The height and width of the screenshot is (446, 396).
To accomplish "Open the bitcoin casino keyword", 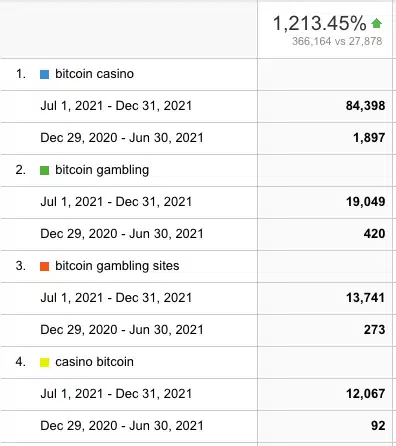I will pyautogui.click(x=94, y=74).
